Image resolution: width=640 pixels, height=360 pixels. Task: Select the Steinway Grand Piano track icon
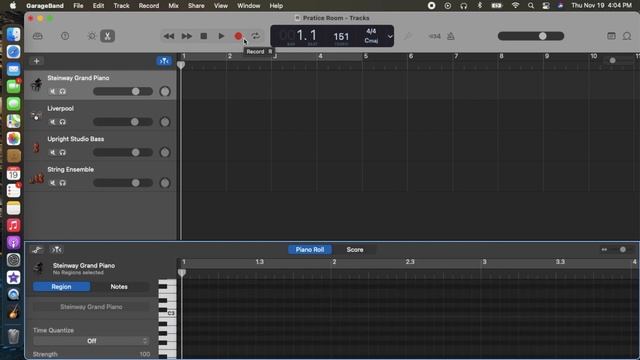point(37,85)
